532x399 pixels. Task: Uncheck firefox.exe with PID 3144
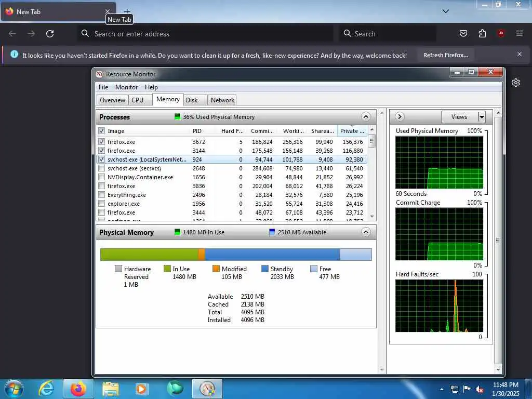(x=101, y=150)
